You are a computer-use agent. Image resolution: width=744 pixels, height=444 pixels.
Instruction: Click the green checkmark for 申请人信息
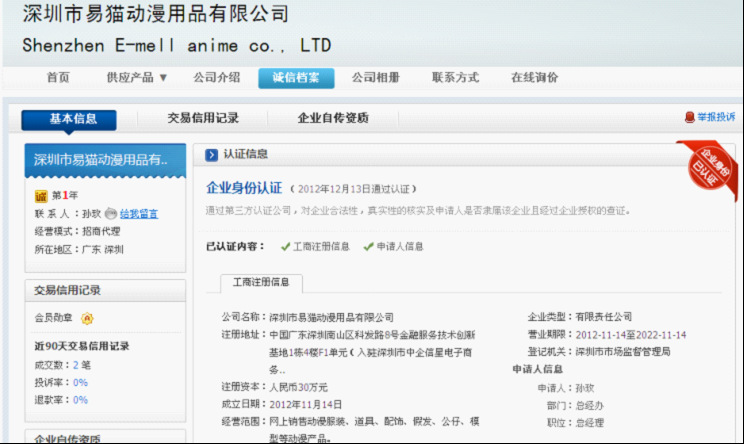pos(368,246)
